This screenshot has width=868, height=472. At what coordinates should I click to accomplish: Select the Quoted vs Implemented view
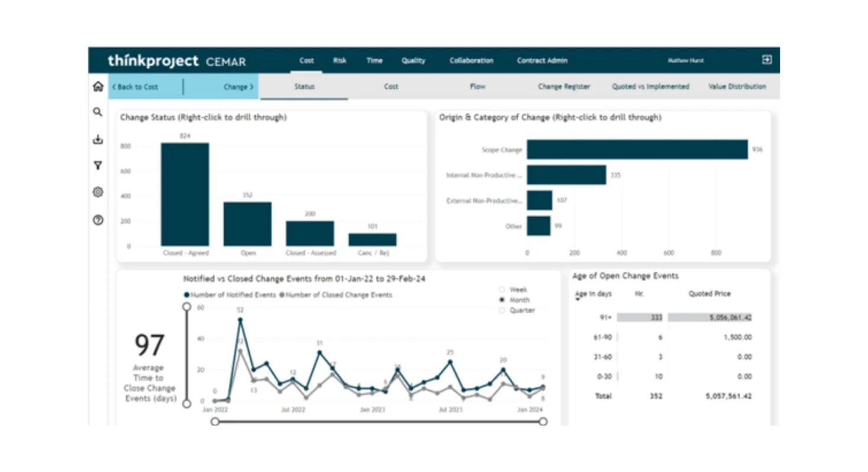click(x=650, y=86)
